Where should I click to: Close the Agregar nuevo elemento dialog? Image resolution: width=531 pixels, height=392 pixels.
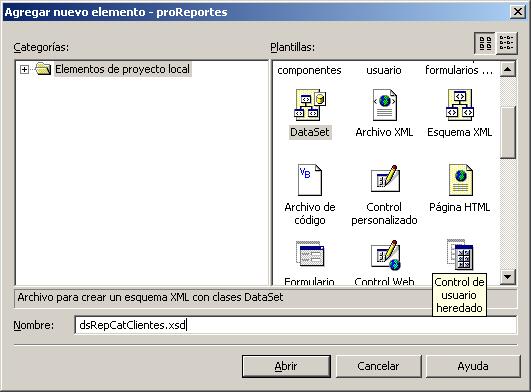[x=518, y=12]
